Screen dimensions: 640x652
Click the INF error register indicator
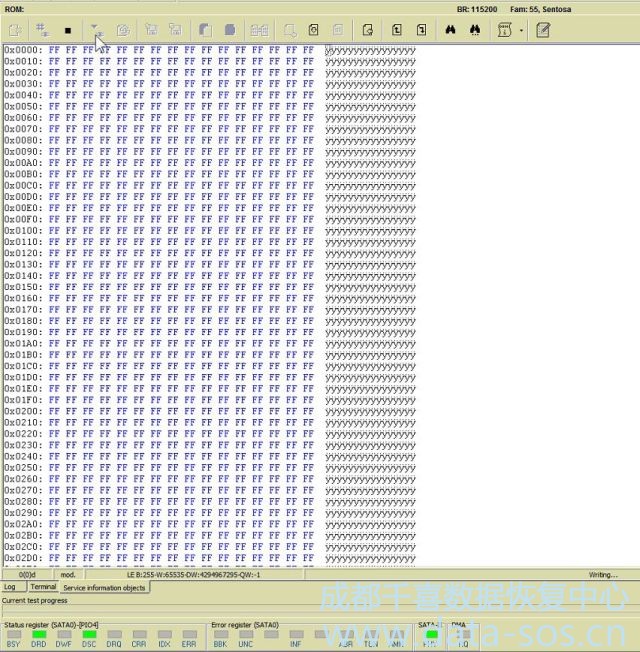click(x=296, y=635)
